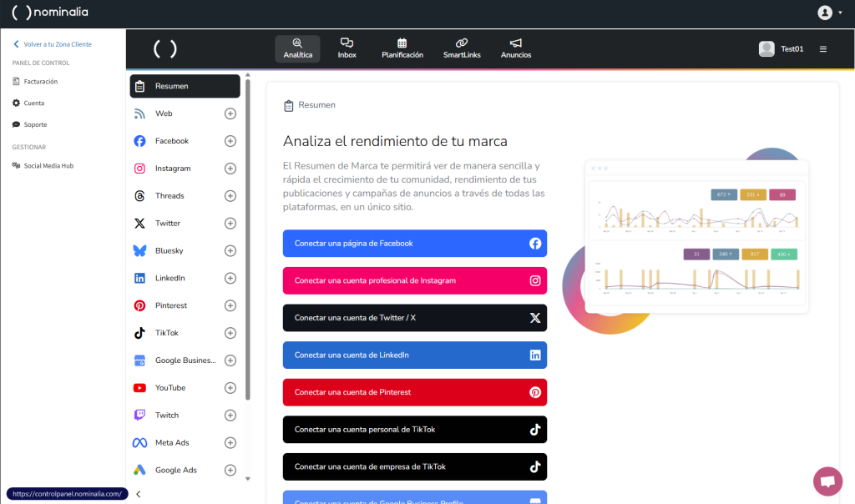Collapse the sidebar with the left chevron
The image size is (855, 504).
[x=139, y=494]
